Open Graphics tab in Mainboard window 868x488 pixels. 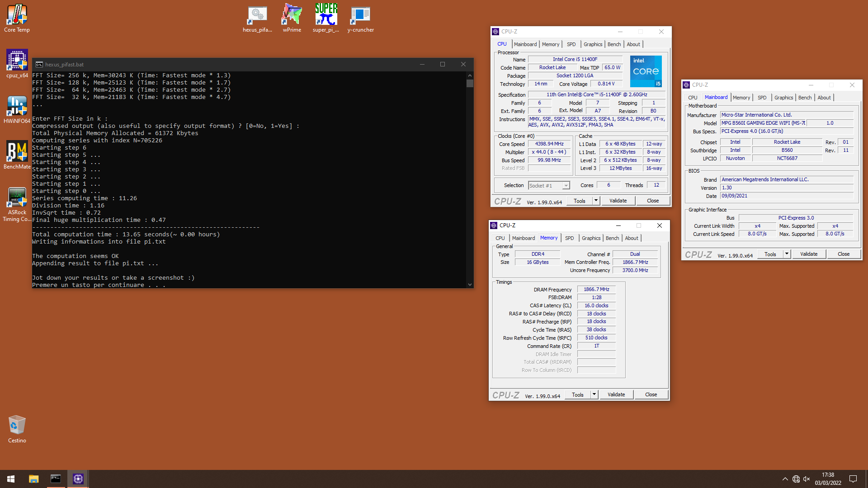coord(783,98)
